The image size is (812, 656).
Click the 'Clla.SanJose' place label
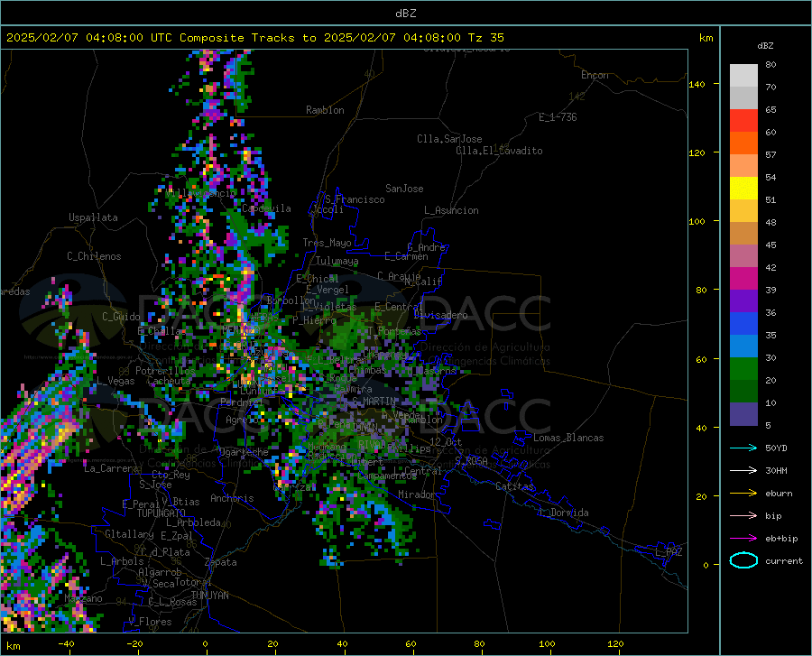click(449, 139)
